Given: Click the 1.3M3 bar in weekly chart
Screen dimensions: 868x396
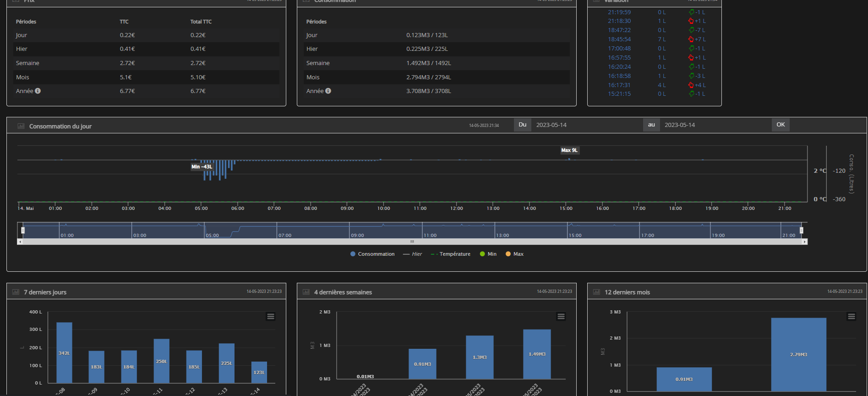Looking at the screenshot, I should tap(480, 357).
